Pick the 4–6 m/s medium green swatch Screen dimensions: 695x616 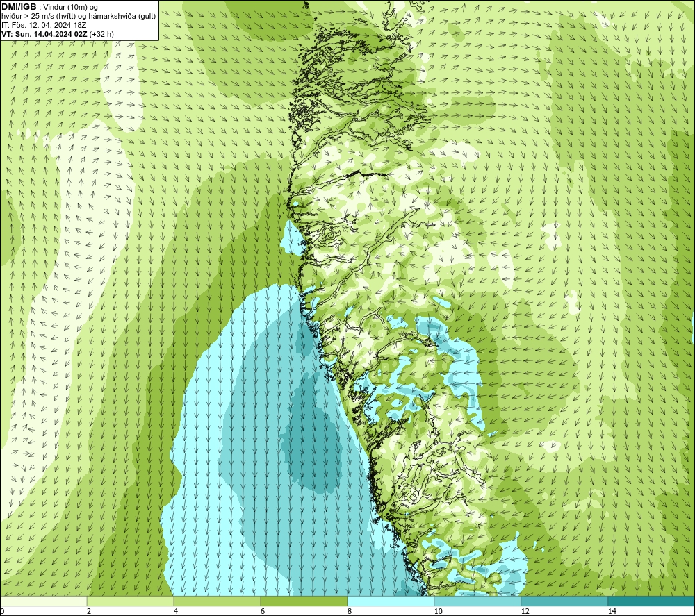point(217,601)
